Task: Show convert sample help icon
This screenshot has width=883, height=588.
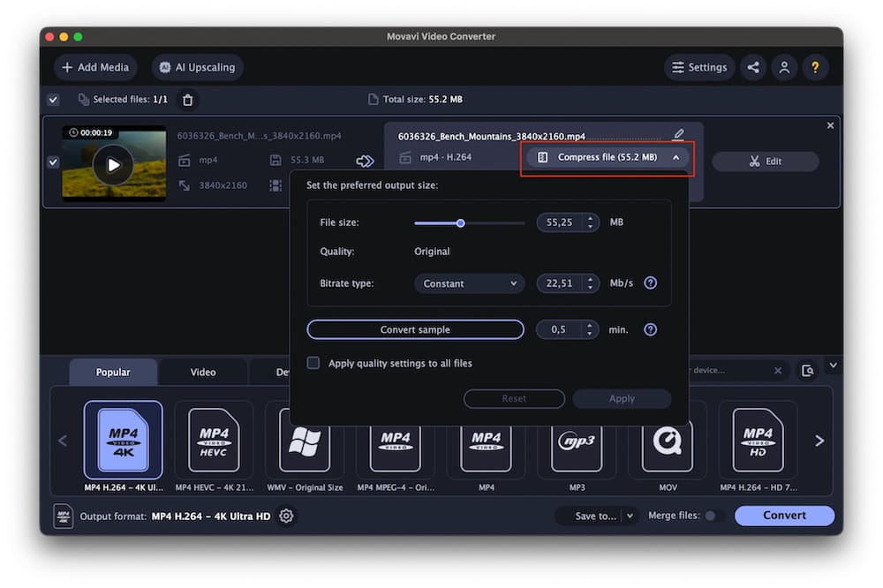Action: (x=650, y=329)
